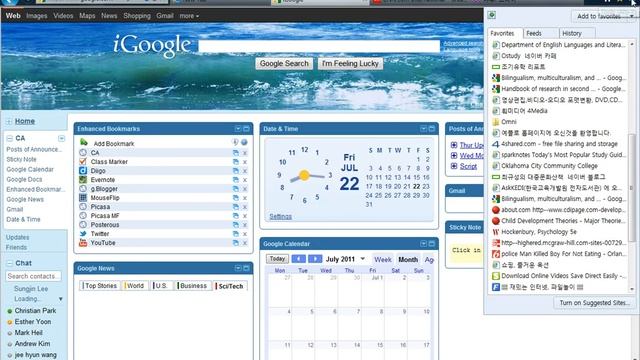The width and height of the screenshot is (640, 360).
Task: Select the Business news tab
Action: point(193,286)
